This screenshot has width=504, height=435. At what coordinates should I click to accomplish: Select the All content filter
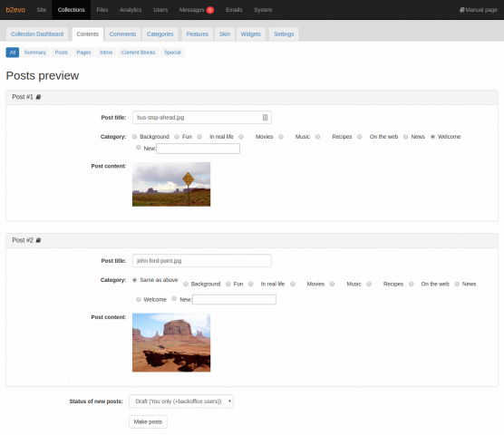click(x=13, y=53)
